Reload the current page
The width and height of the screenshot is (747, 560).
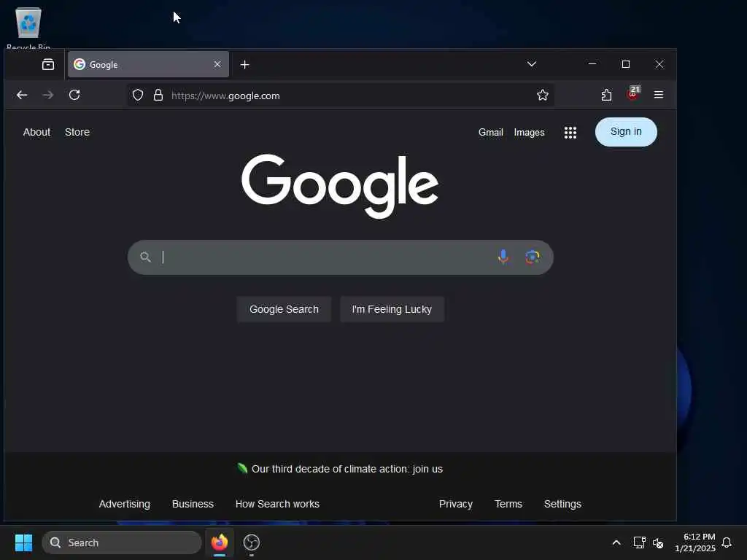tap(74, 95)
